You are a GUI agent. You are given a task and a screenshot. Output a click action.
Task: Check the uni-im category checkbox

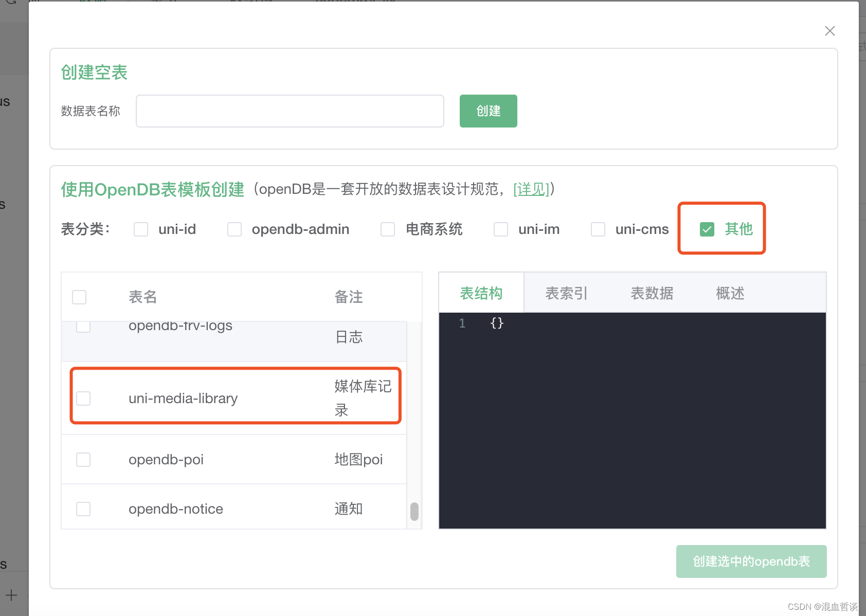click(x=500, y=229)
